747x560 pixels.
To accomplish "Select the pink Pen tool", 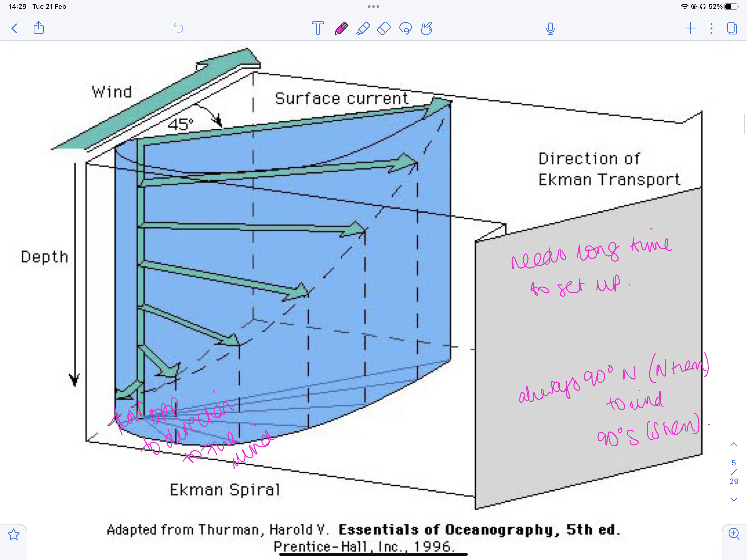I will pos(341,28).
